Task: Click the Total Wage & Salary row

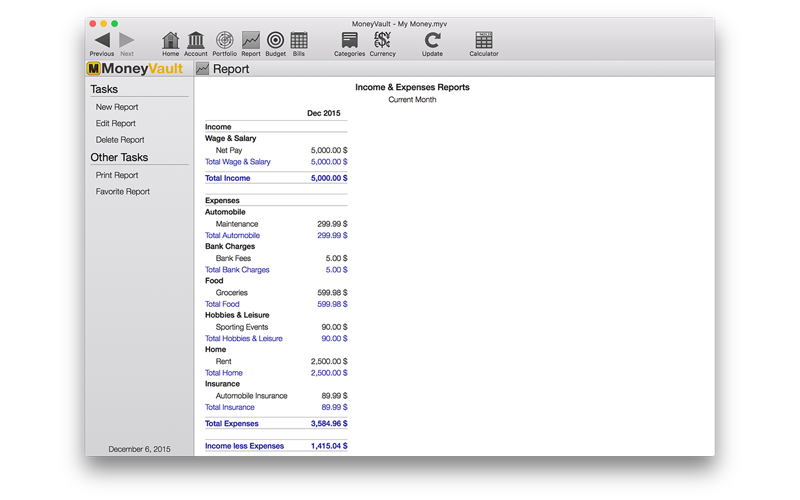Action: (276, 162)
